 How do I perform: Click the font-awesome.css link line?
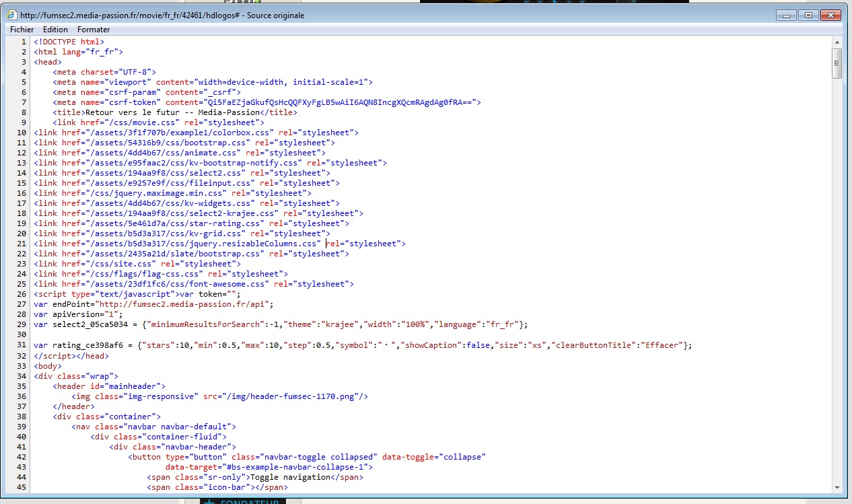[194, 284]
